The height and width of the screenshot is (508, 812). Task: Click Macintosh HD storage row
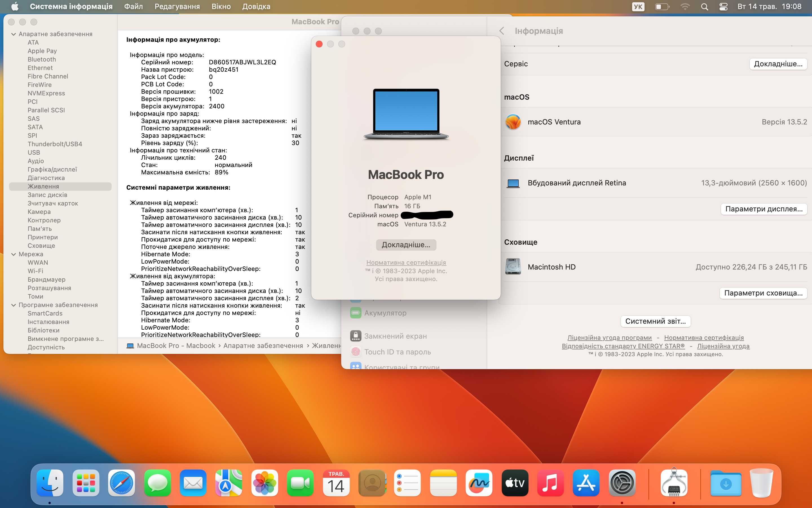(656, 267)
